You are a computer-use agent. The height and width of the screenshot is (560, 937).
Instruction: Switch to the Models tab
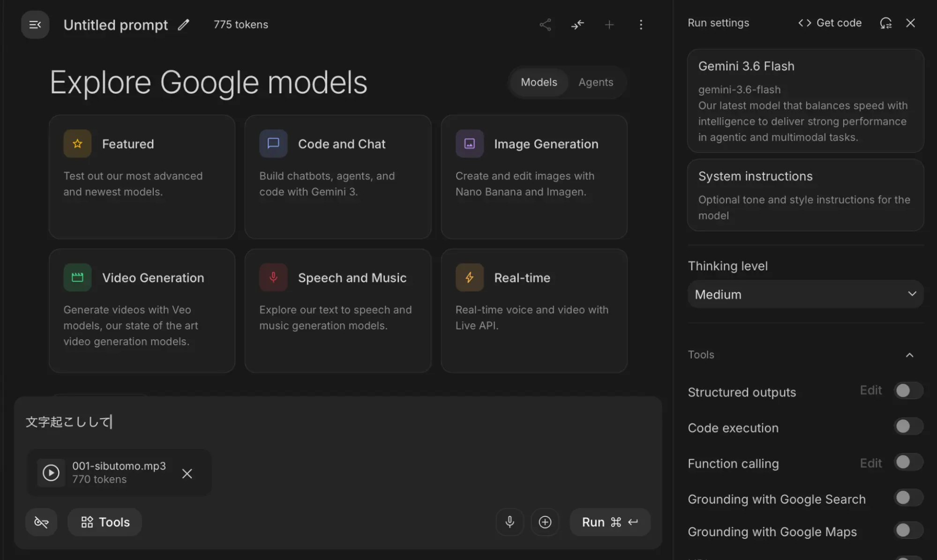539,82
